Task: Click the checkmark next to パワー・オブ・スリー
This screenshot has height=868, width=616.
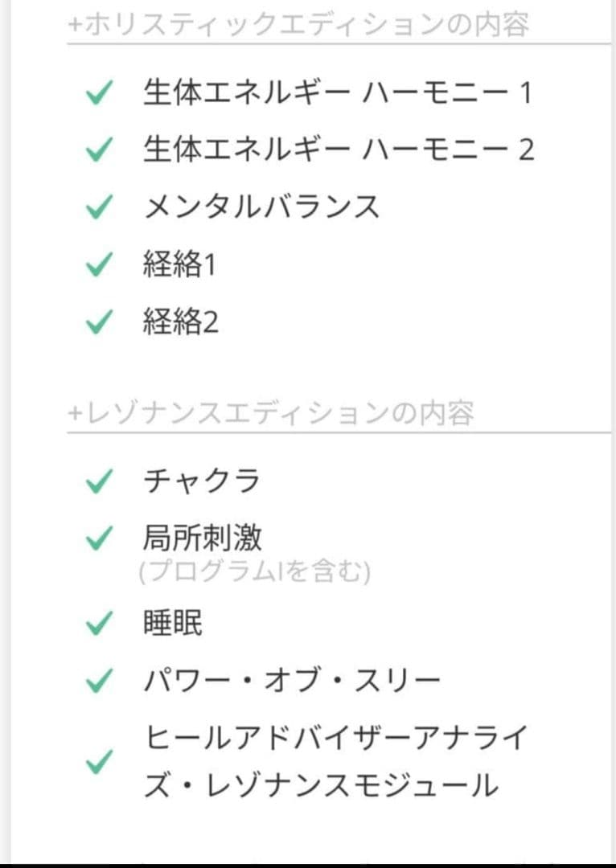Action: (97, 682)
